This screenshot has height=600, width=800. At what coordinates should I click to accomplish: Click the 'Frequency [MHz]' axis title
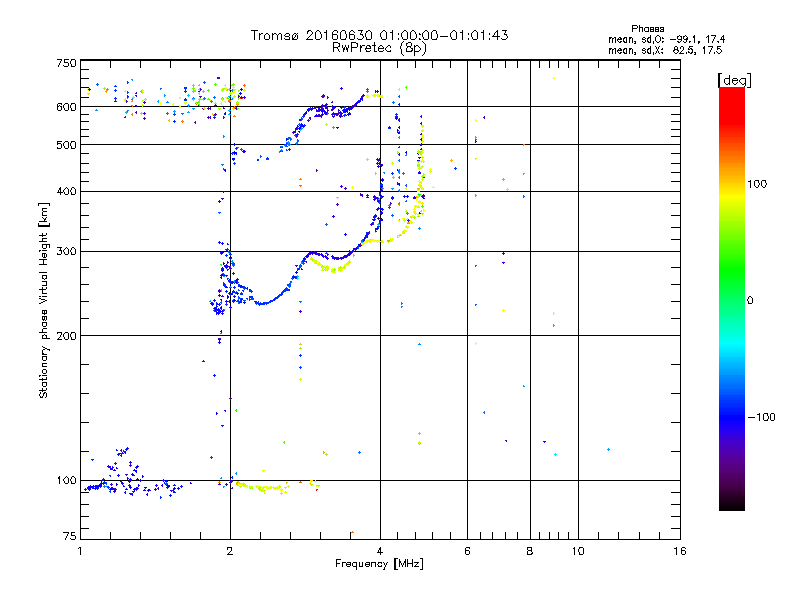pyautogui.click(x=379, y=564)
